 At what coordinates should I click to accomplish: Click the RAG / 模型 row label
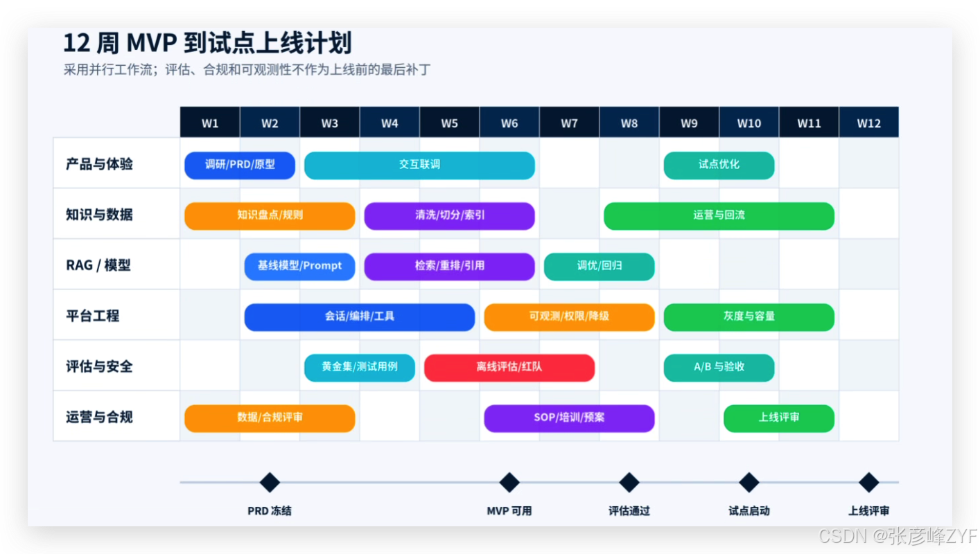pos(98,265)
